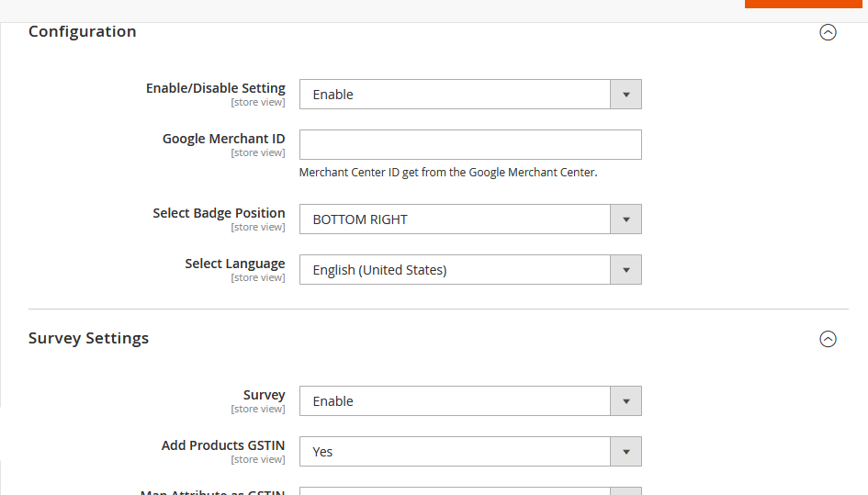The width and height of the screenshot is (868, 495).
Task: Open the language dropdown showing English (United States)
Action: click(x=455, y=270)
